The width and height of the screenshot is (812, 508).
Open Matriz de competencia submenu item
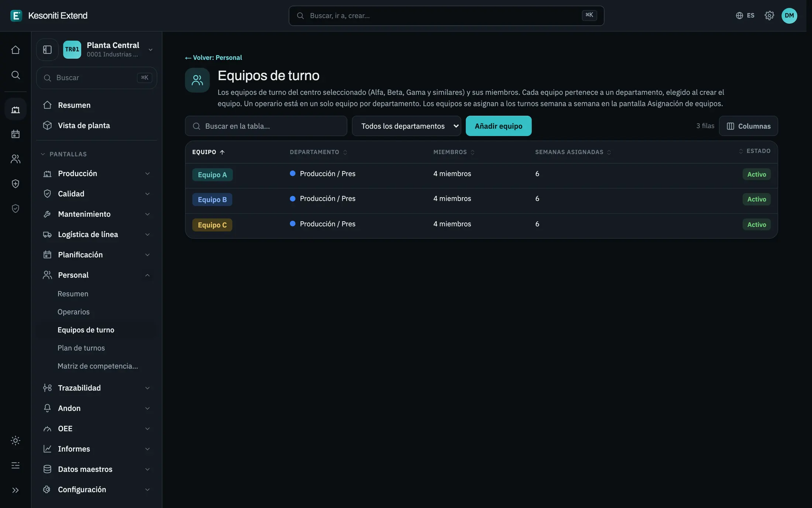click(x=98, y=366)
